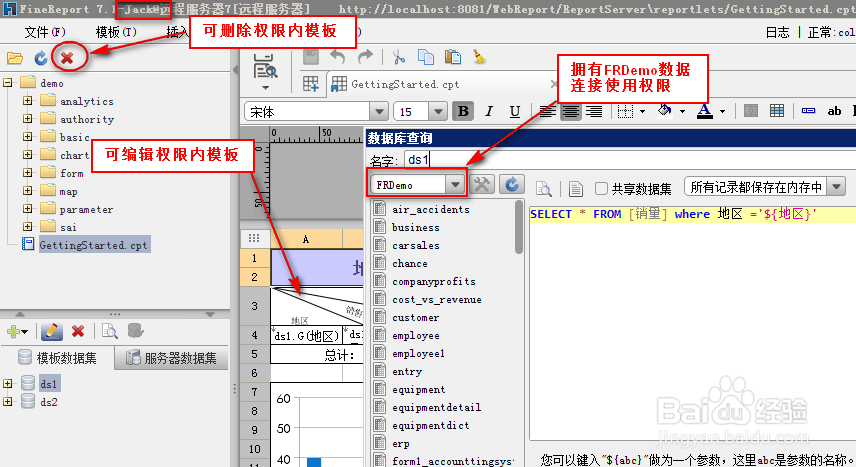Cut selection with scissors icon
This screenshot has width=856, height=467.
(399, 57)
